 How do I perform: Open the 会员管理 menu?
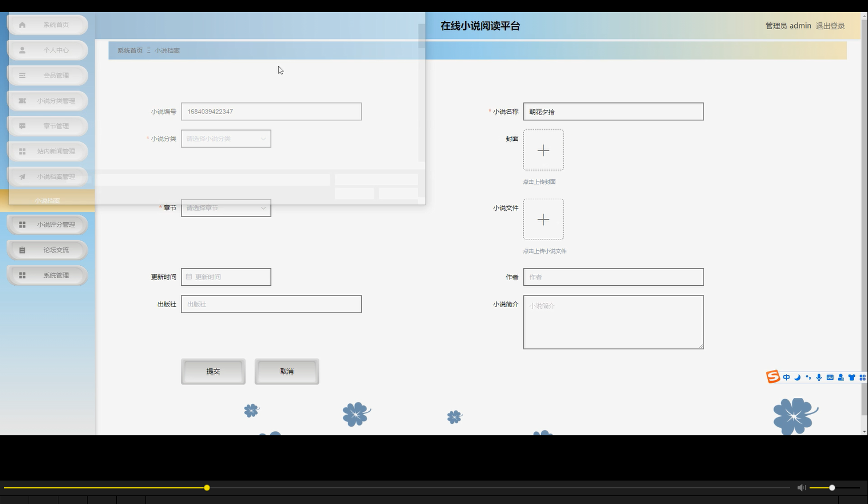pyautogui.click(x=48, y=75)
